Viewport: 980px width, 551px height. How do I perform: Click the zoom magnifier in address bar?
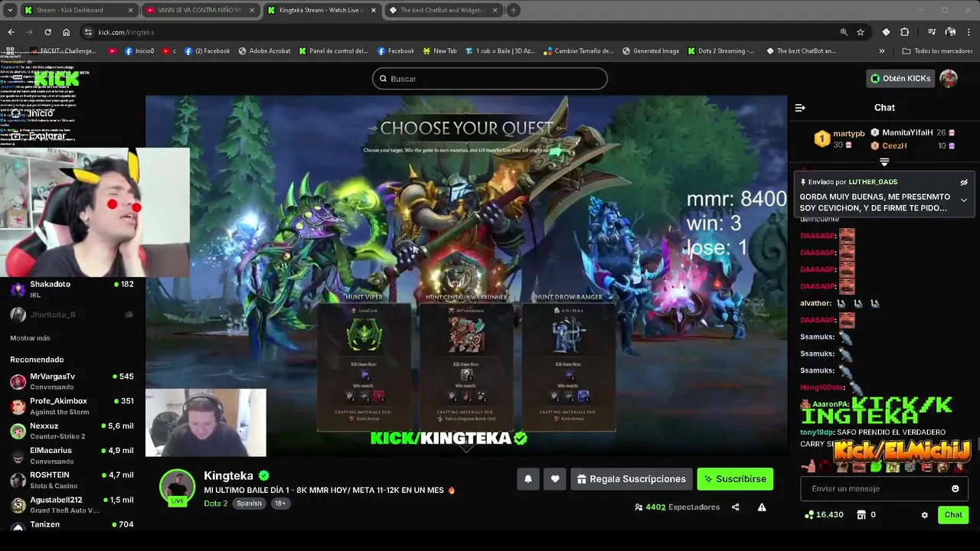tap(844, 32)
